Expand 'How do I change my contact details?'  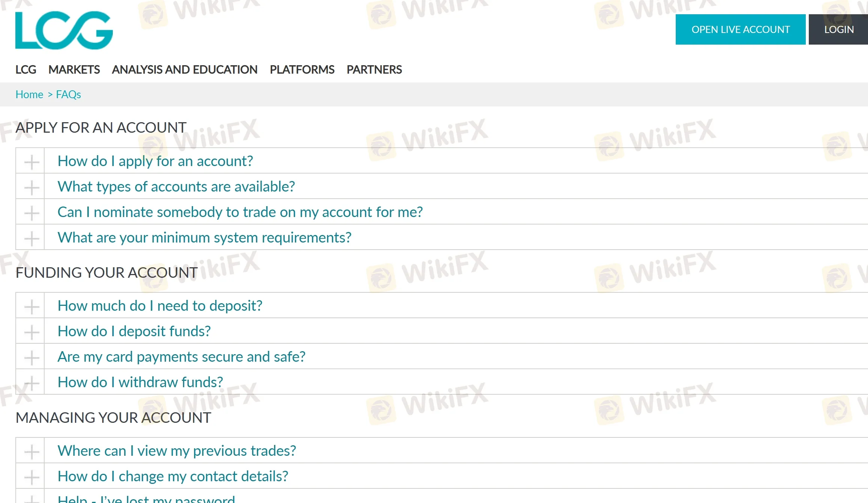[173, 476]
